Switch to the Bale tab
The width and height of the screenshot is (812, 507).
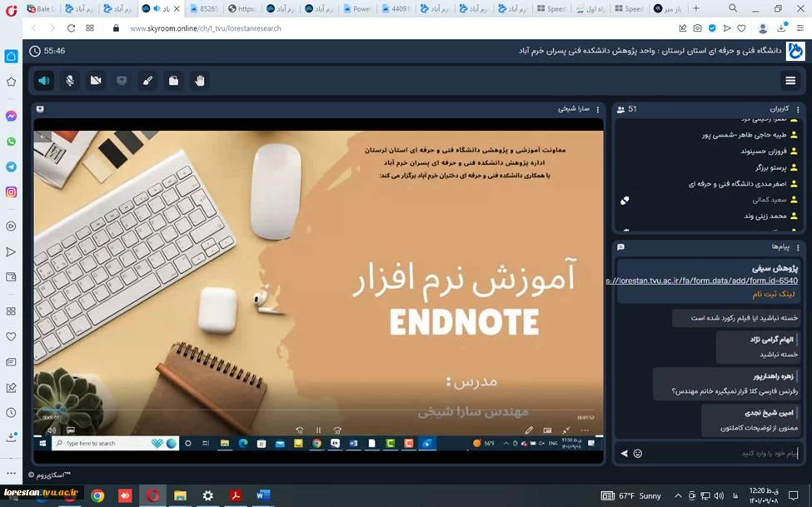tap(42, 9)
